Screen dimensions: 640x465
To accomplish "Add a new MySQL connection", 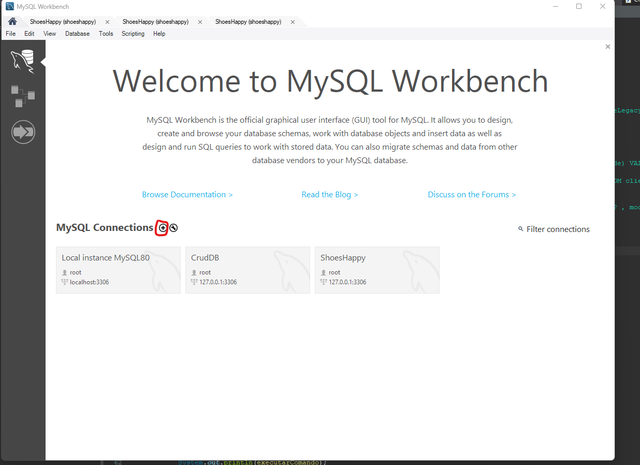I will coord(163,228).
